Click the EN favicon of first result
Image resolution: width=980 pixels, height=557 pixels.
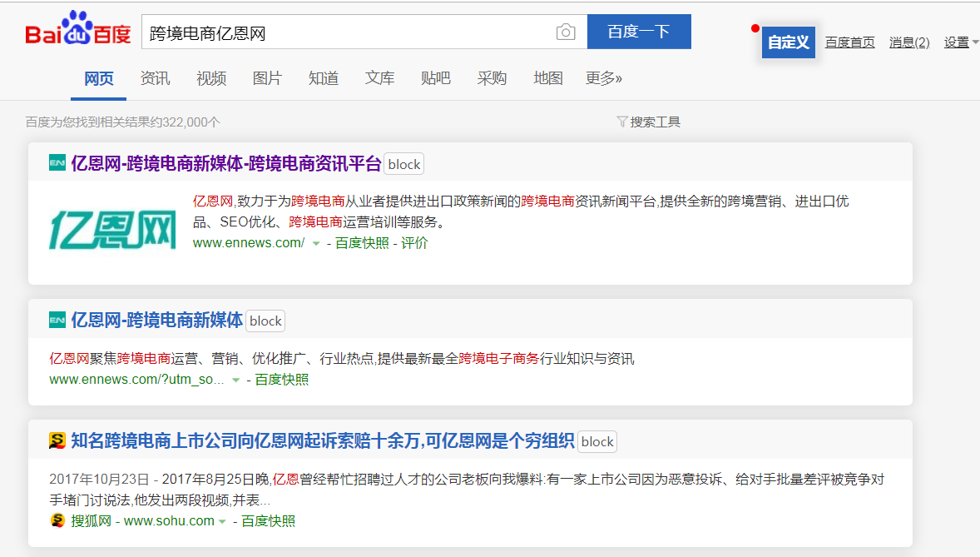[x=57, y=162]
